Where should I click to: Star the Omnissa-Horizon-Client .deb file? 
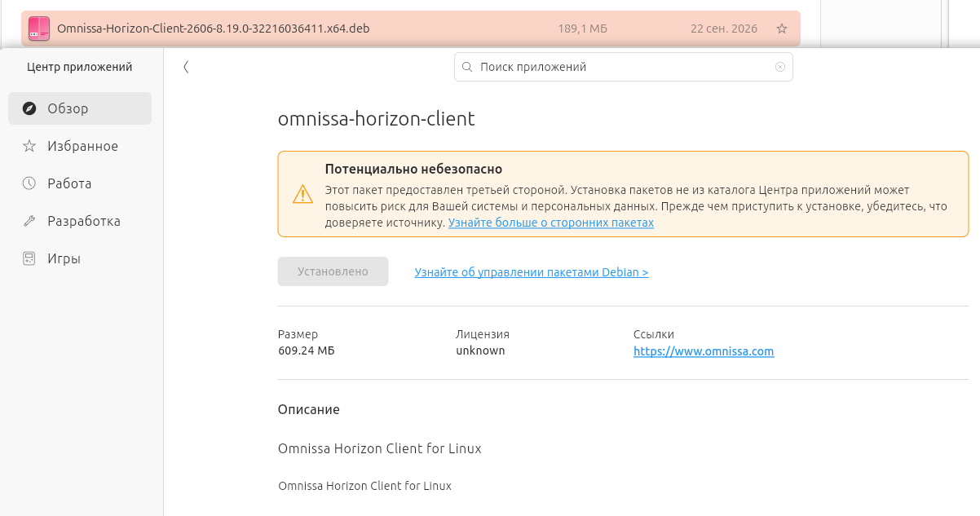782,29
